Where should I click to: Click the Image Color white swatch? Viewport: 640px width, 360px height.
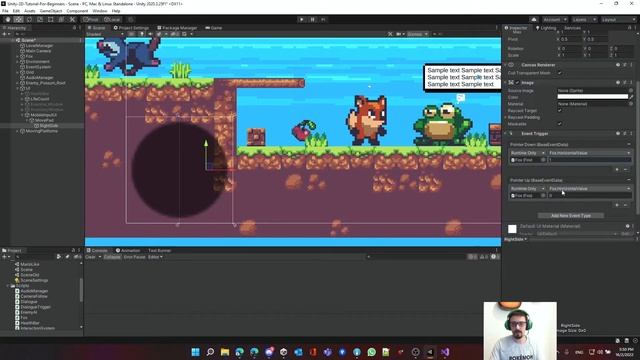[x=593, y=97]
